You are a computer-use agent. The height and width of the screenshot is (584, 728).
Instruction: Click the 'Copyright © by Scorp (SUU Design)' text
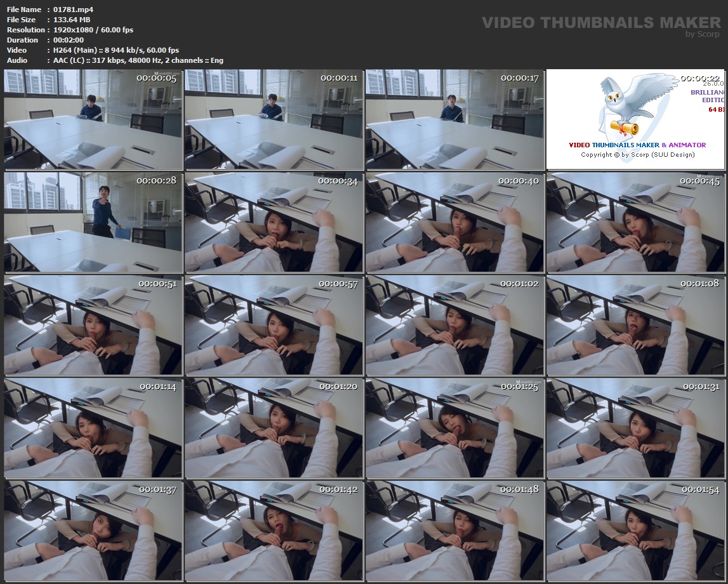637,154
